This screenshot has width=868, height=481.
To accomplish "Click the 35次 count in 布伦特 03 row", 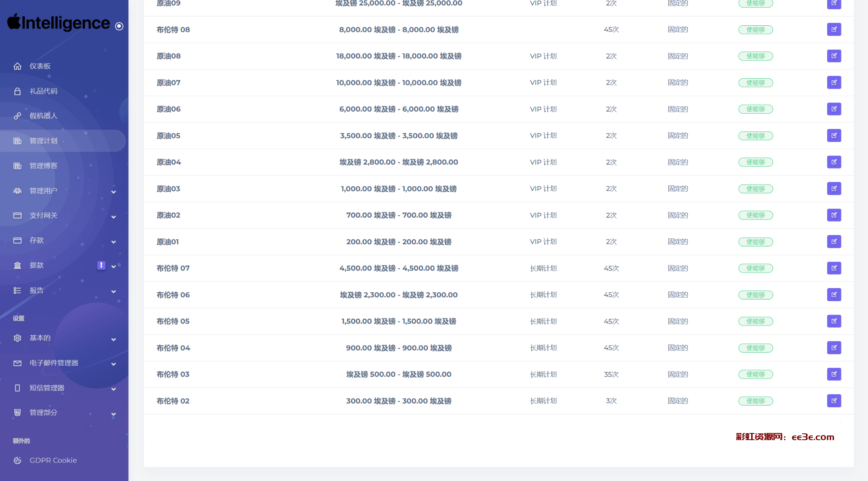I will tap(611, 374).
